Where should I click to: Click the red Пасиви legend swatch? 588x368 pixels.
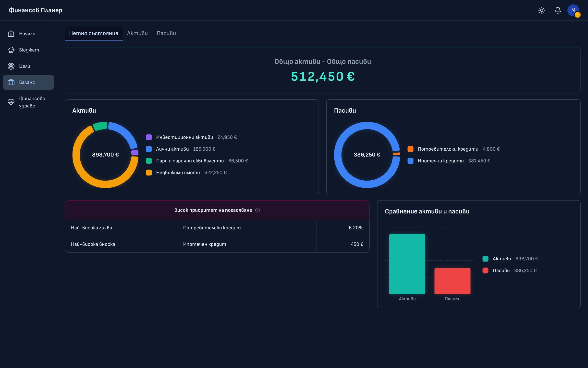coord(485,270)
